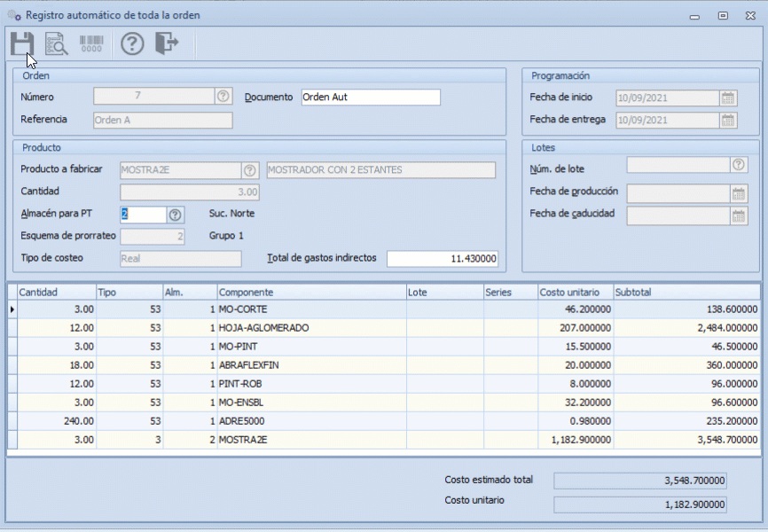
Task: Click the Producto a fabricar field MOSTRA2E
Action: click(180, 170)
